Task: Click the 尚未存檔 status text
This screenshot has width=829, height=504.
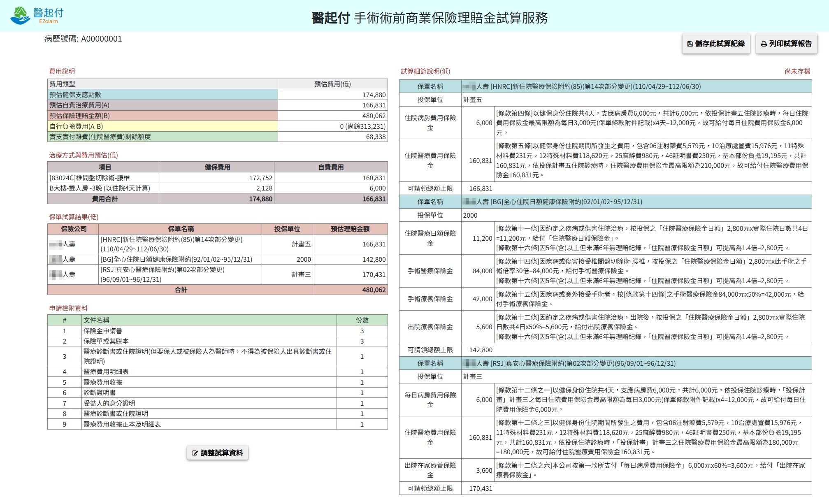Action: pyautogui.click(x=797, y=71)
